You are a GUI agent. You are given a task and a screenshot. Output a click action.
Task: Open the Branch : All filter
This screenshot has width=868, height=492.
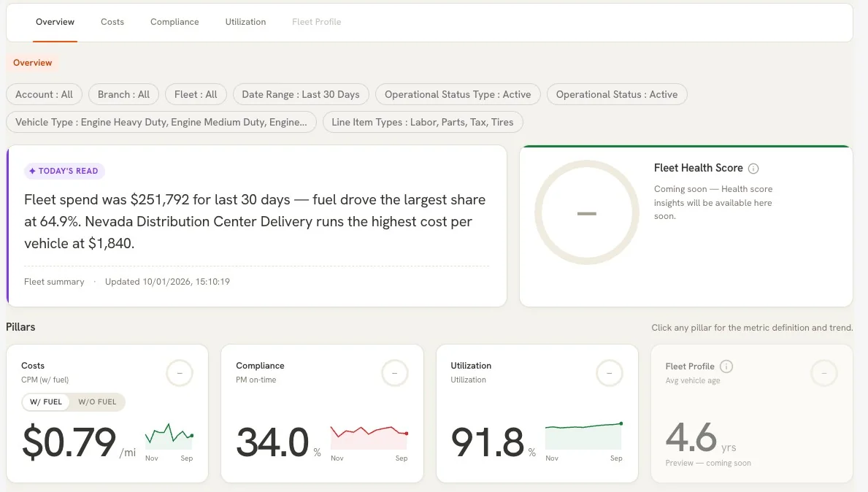[x=123, y=95]
